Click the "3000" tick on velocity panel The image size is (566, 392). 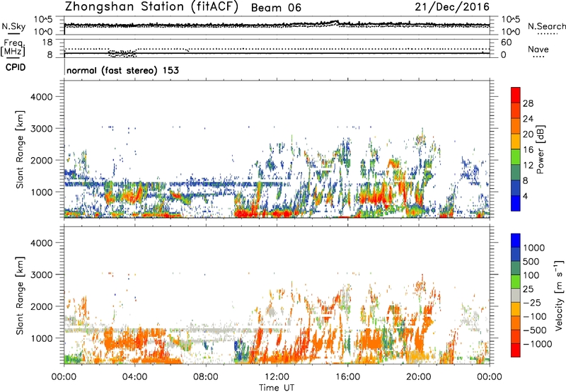(42, 275)
